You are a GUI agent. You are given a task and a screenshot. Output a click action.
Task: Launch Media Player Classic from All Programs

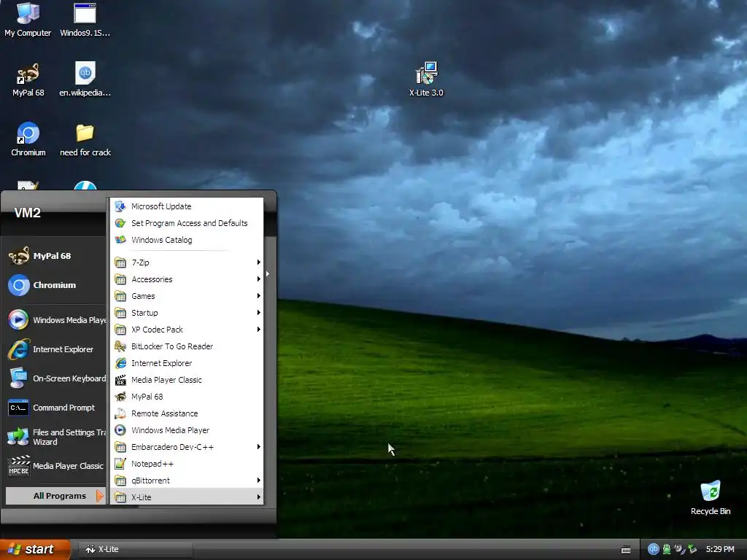tap(187, 380)
